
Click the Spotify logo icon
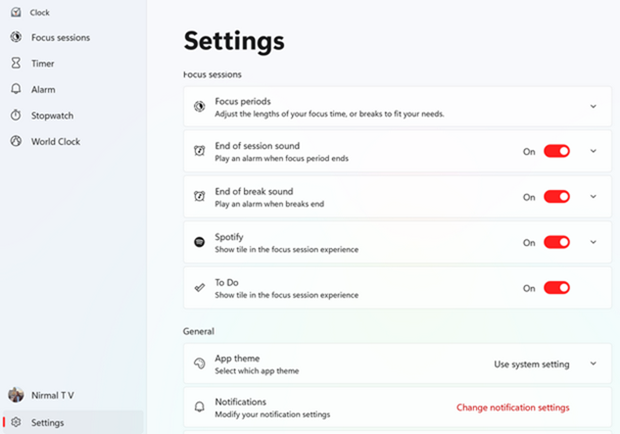click(199, 242)
